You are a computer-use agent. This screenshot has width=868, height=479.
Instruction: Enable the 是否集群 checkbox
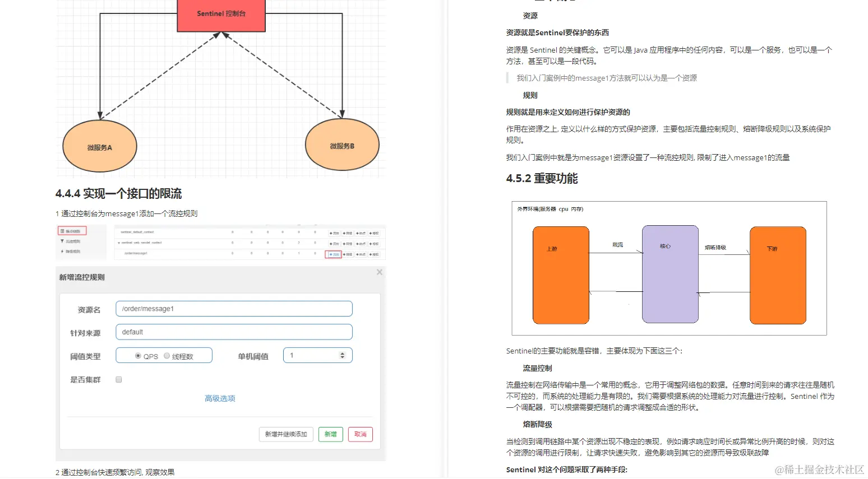(118, 379)
